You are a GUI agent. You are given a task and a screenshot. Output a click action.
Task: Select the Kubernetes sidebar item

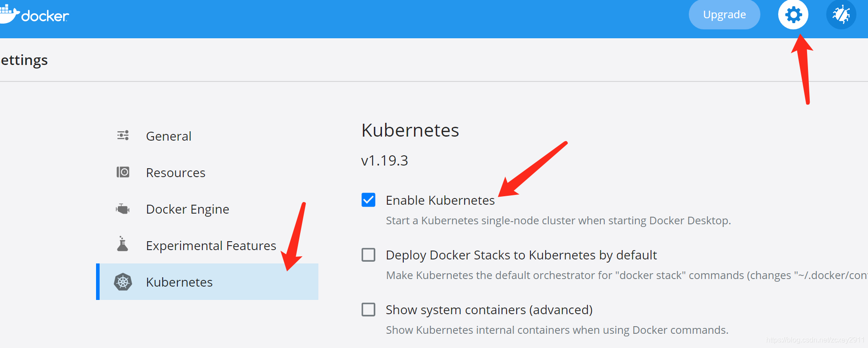(x=207, y=282)
